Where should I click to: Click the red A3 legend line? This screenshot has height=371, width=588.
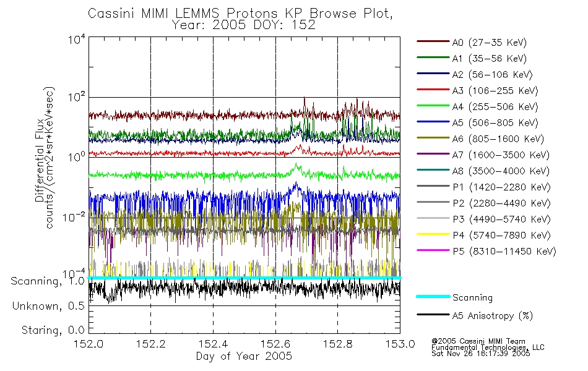[433, 90]
